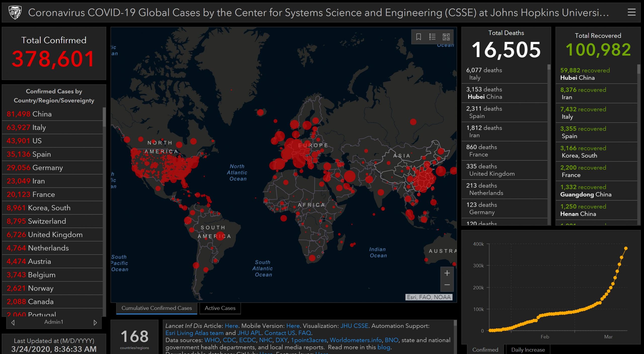Open the CDC data source link
The height and width of the screenshot is (354, 644).
(229, 340)
